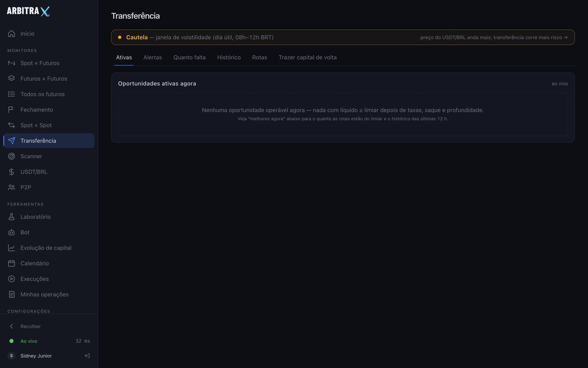
Task: Open the Laboratório flask icon
Action: (11, 217)
